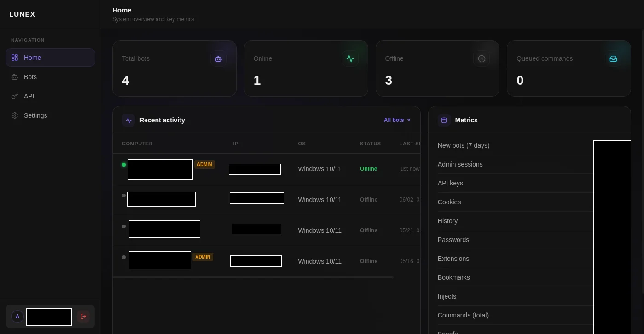644x334 pixels.
Task: Click the Total bots count 4
Action: coord(126,81)
